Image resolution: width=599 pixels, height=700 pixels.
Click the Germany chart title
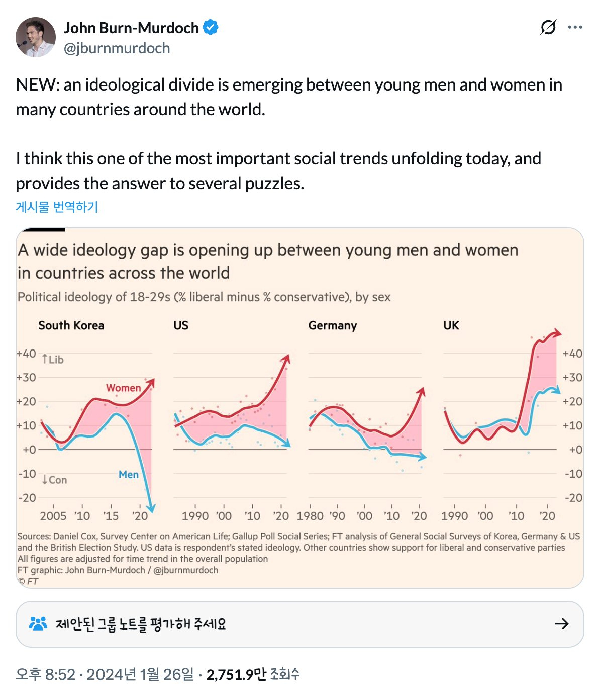point(332,325)
